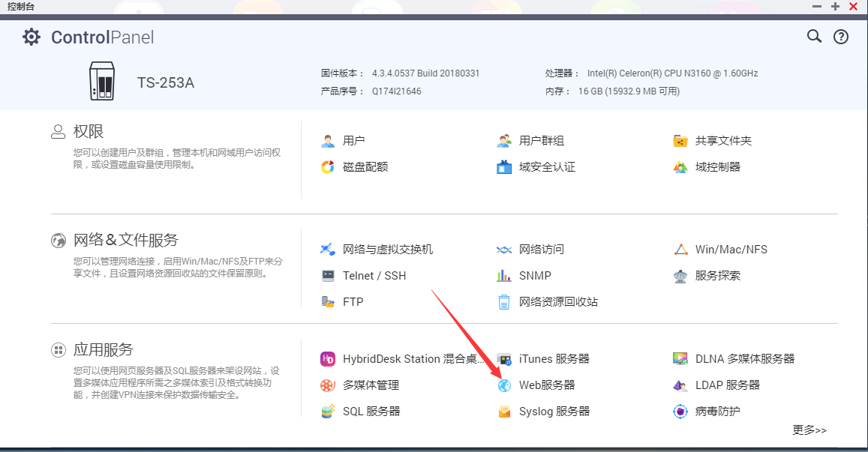Image resolution: width=868 pixels, height=452 pixels.
Task: Click memory value 16 GB (15932.9 MB 可用)
Action: pyautogui.click(x=629, y=91)
